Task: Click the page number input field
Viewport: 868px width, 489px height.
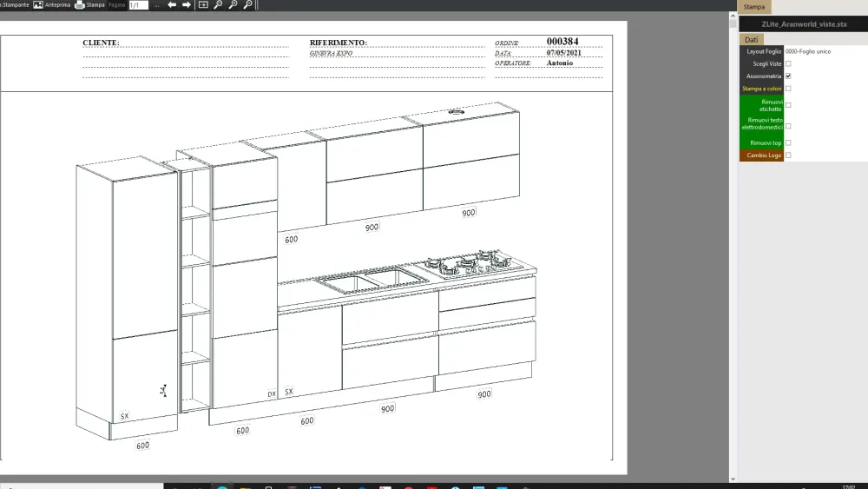Action: click(x=138, y=5)
